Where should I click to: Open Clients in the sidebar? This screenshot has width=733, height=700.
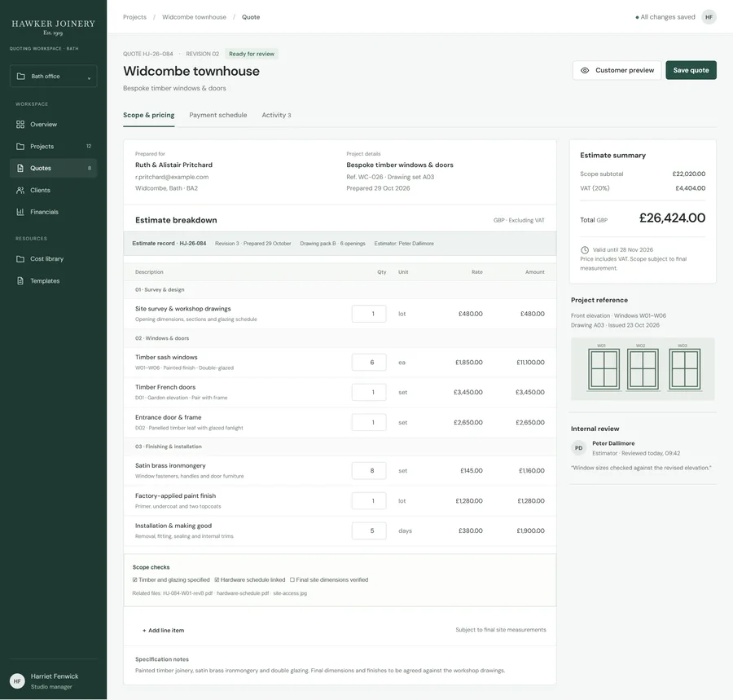[53, 191]
